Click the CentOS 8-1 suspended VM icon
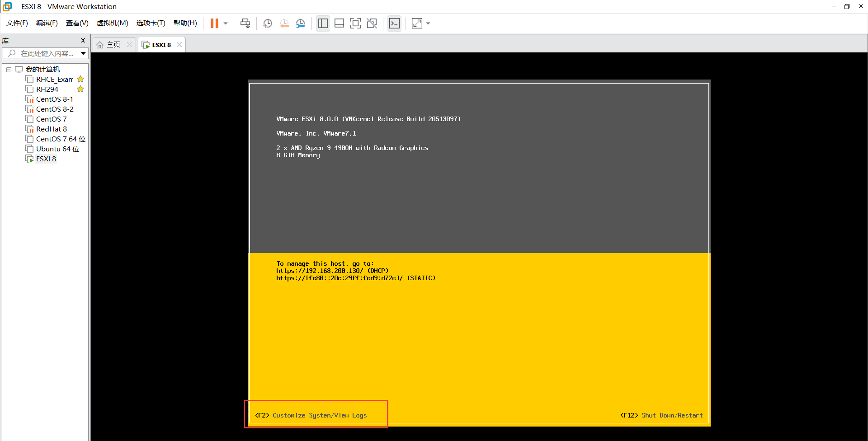Viewport: 868px width, 441px height. click(x=29, y=99)
